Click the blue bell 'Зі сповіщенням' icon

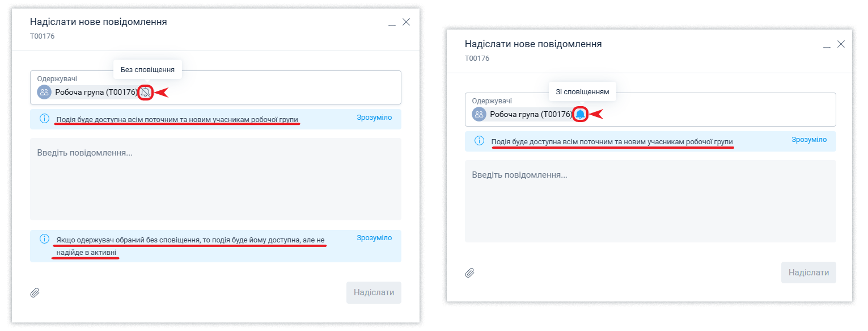(x=580, y=114)
